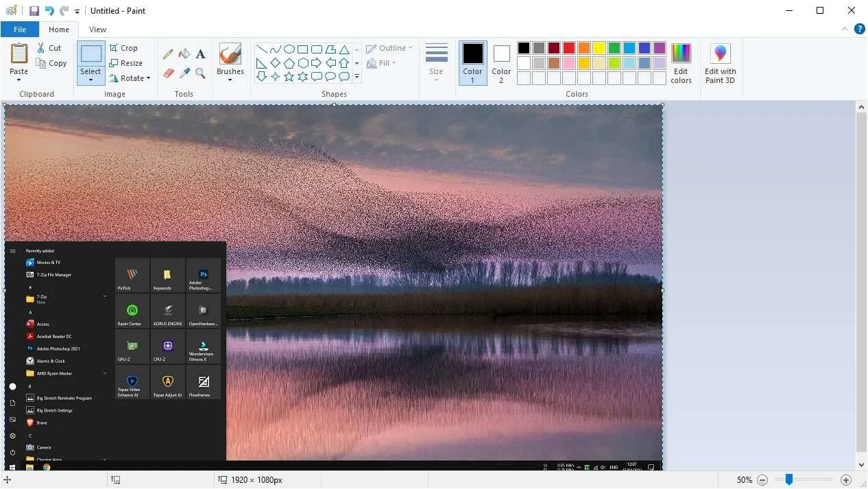
Task: Click the rectangular Select tool icon
Action: tap(91, 54)
